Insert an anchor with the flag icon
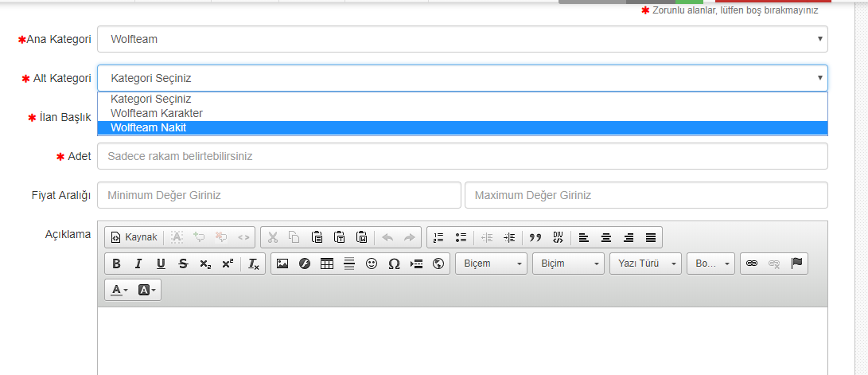 [796, 264]
